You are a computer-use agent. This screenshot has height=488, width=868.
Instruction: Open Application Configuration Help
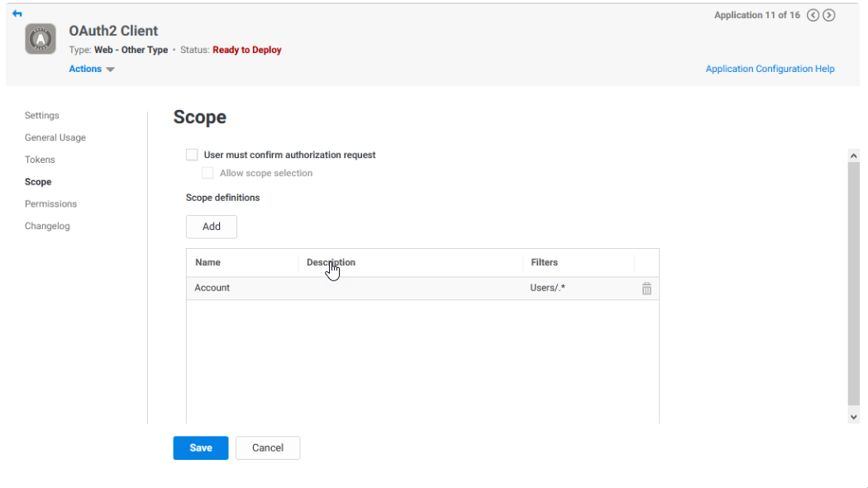pyautogui.click(x=770, y=69)
